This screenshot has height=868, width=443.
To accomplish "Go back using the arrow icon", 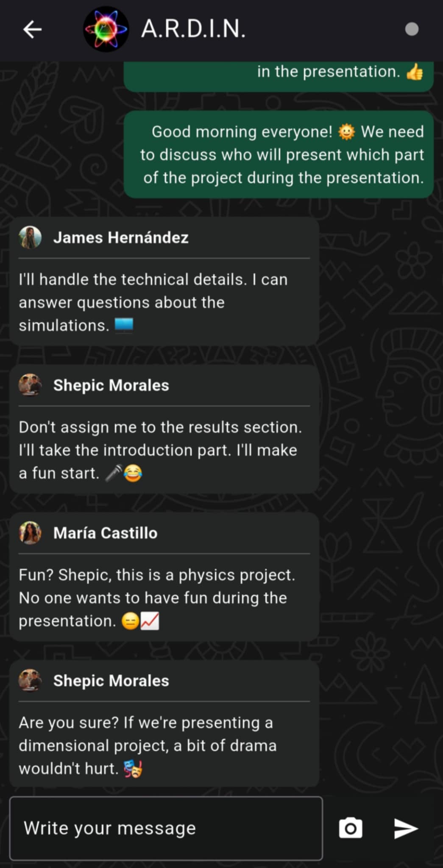I will point(32,30).
